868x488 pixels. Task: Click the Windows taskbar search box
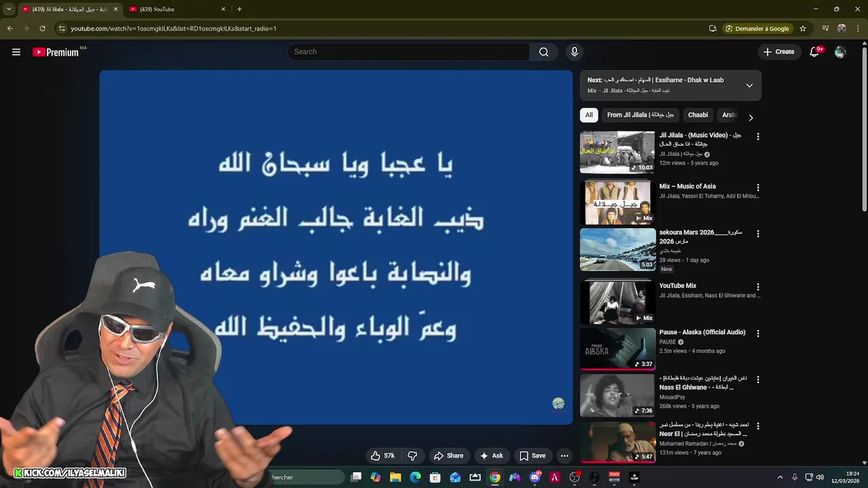click(x=307, y=477)
